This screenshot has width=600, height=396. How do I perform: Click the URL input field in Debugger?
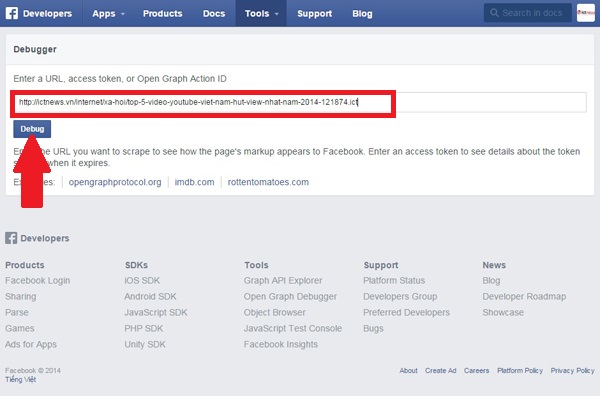[x=300, y=102]
